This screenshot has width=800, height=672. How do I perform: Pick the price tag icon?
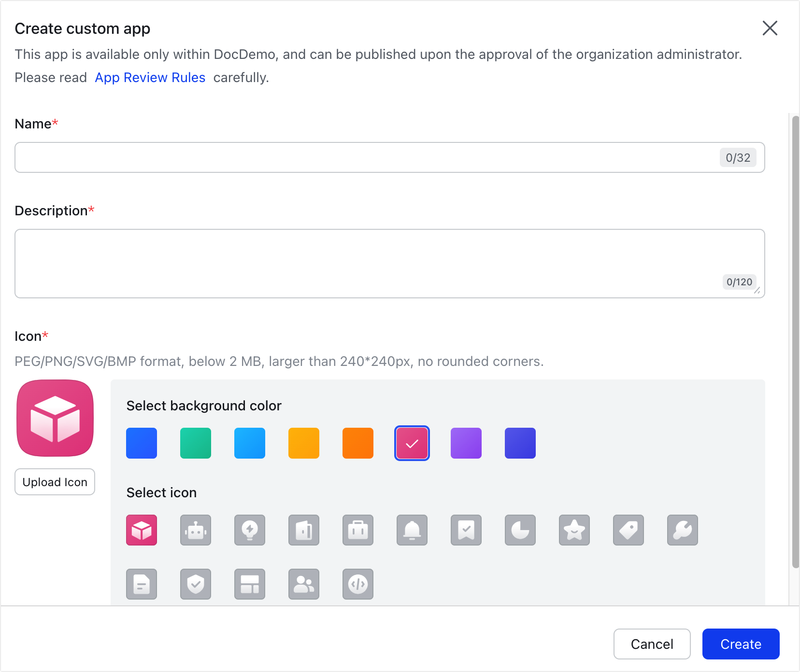pyautogui.click(x=629, y=530)
